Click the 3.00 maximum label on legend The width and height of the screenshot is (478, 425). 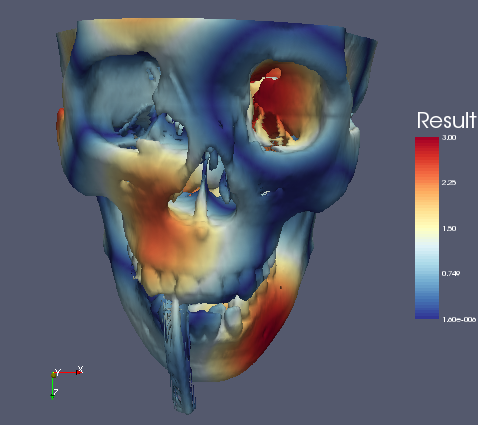tap(449, 137)
